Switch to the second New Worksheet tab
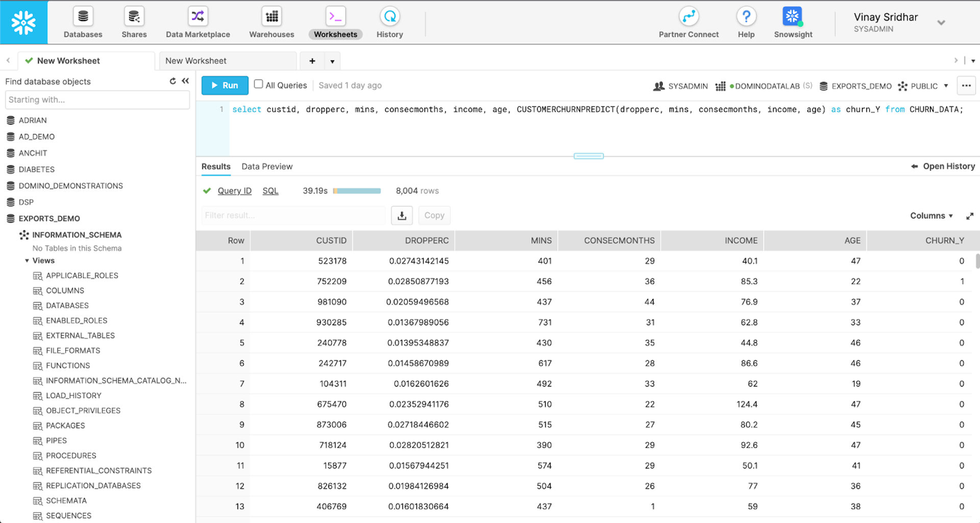Viewport: 980px width, 523px height. 228,61
